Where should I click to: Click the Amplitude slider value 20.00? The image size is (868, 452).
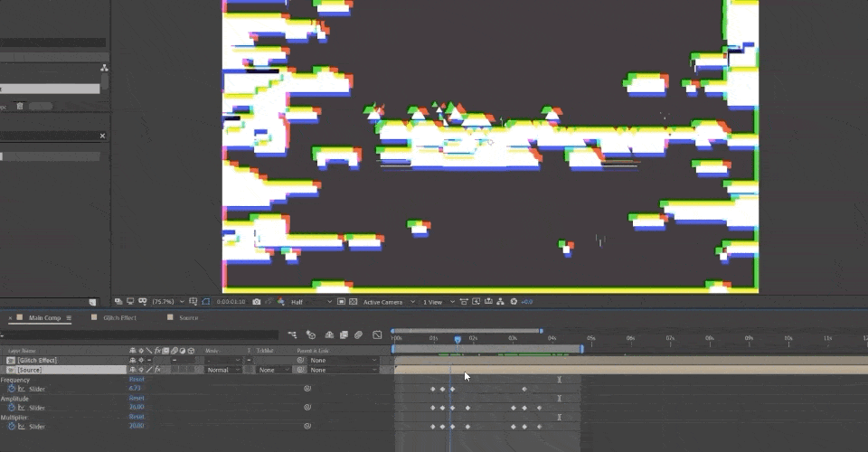pos(137,407)
